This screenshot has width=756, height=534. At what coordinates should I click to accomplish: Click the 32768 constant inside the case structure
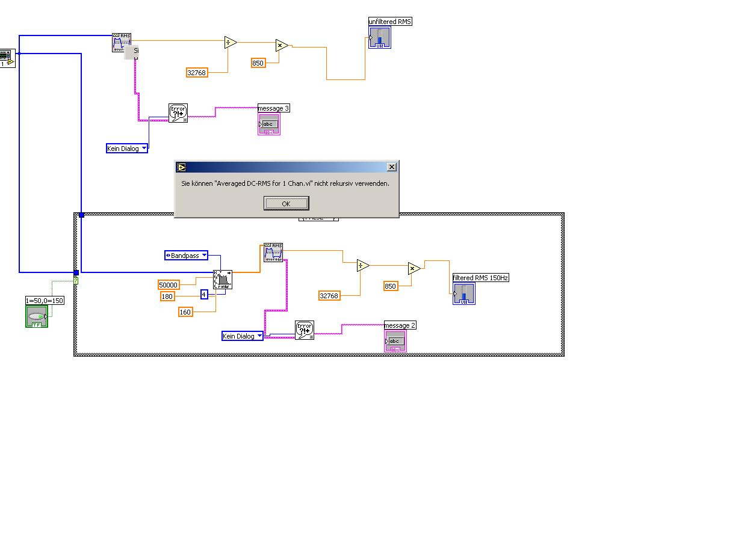329,296
